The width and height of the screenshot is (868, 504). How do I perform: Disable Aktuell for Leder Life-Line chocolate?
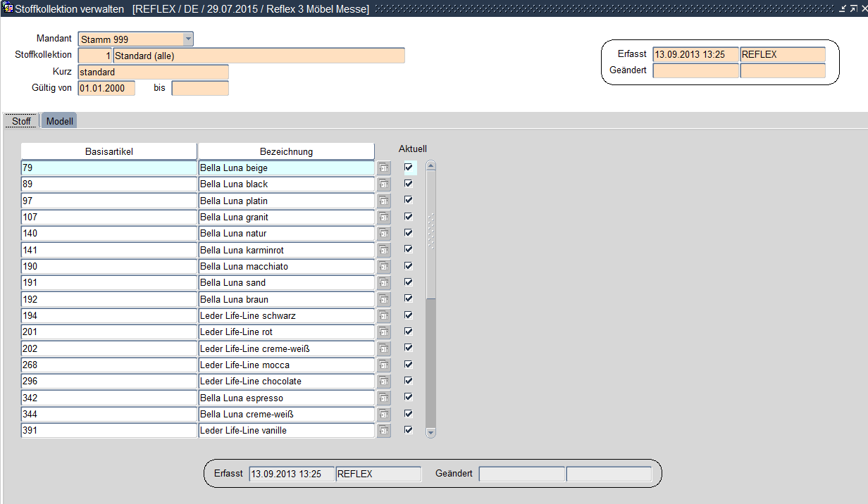pyautogui.click(x=409, y=381)
